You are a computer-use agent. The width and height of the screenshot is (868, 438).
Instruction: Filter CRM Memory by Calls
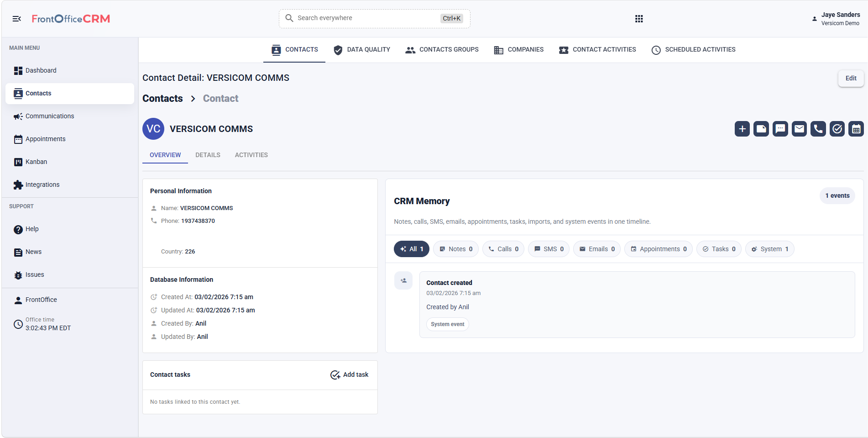tap(503, 249)
